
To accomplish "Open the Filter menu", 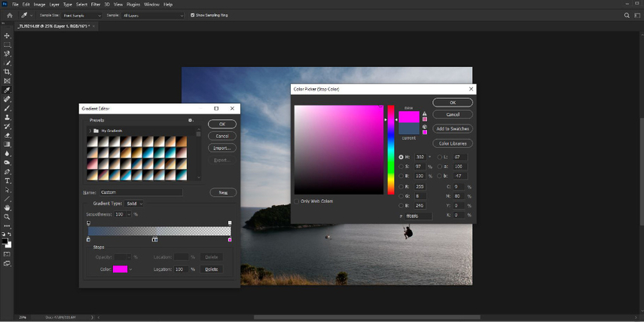I will [x=96, y=4].
